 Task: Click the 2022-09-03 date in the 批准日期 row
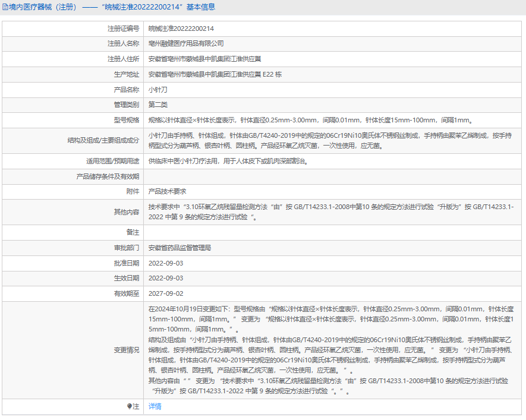166,263
